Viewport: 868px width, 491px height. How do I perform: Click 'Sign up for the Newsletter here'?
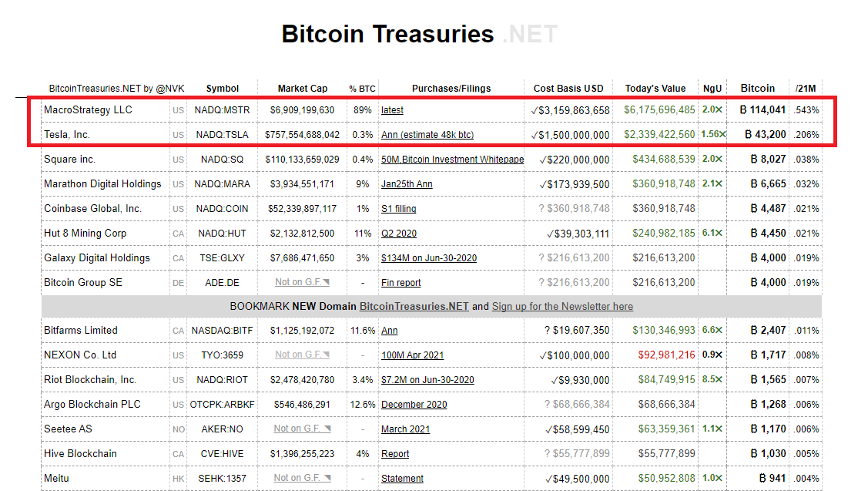(562, 307)
